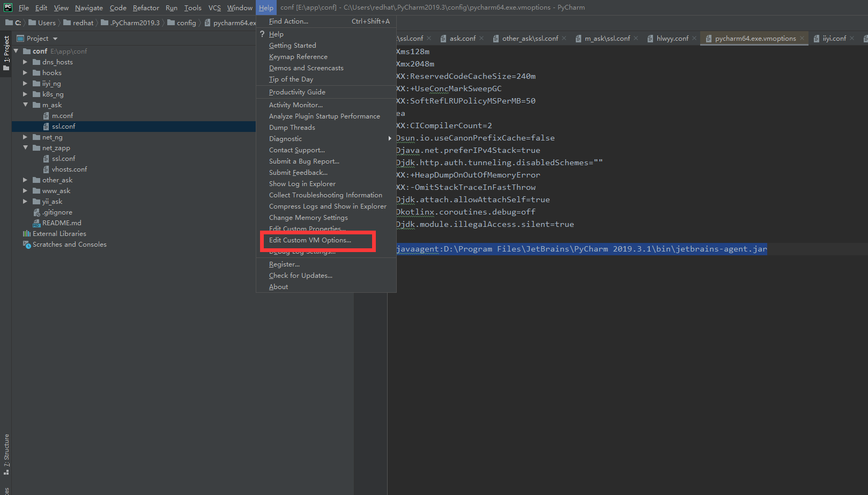This screenshot has height=495, width=868.
Task: Select Getting Started menu entry
Action: [326, 46]
